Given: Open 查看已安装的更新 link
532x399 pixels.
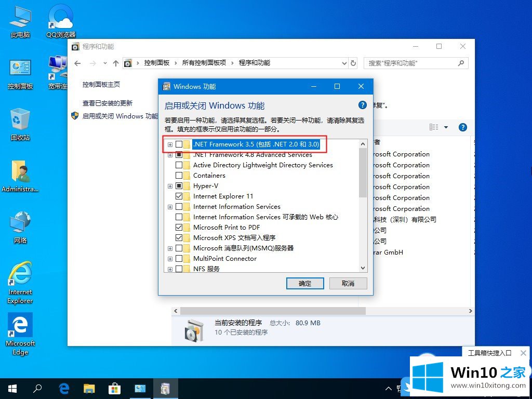Looking at the screenshot, I should pyautogui.click(x=108, y=103).
